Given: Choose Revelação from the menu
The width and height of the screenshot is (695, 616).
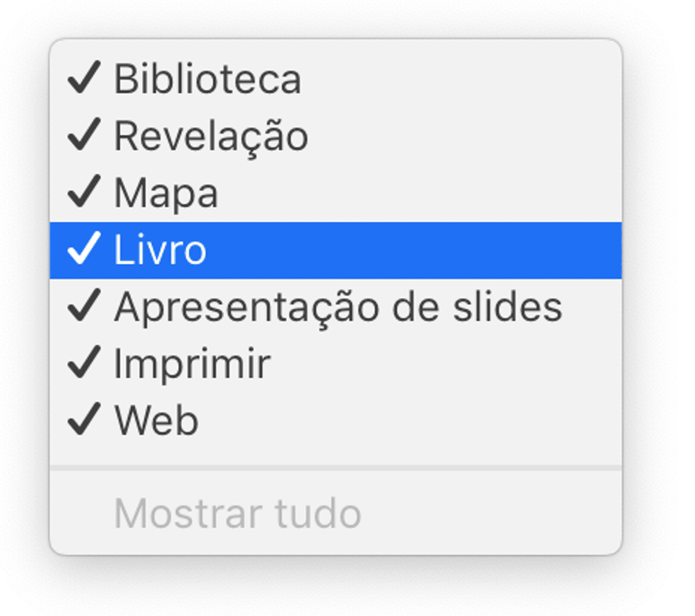Looking at the screenshot, I should coord(336,136).
